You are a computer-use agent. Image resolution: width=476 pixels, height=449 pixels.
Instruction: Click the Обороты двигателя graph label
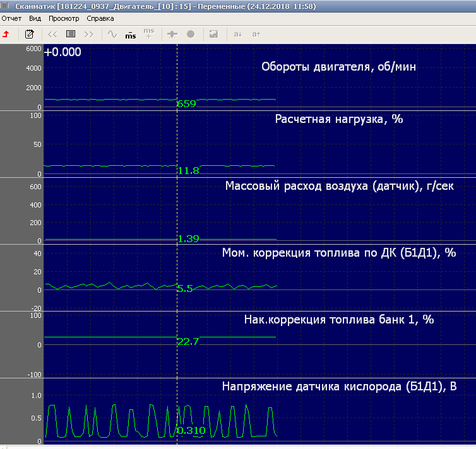pos(338,67)
